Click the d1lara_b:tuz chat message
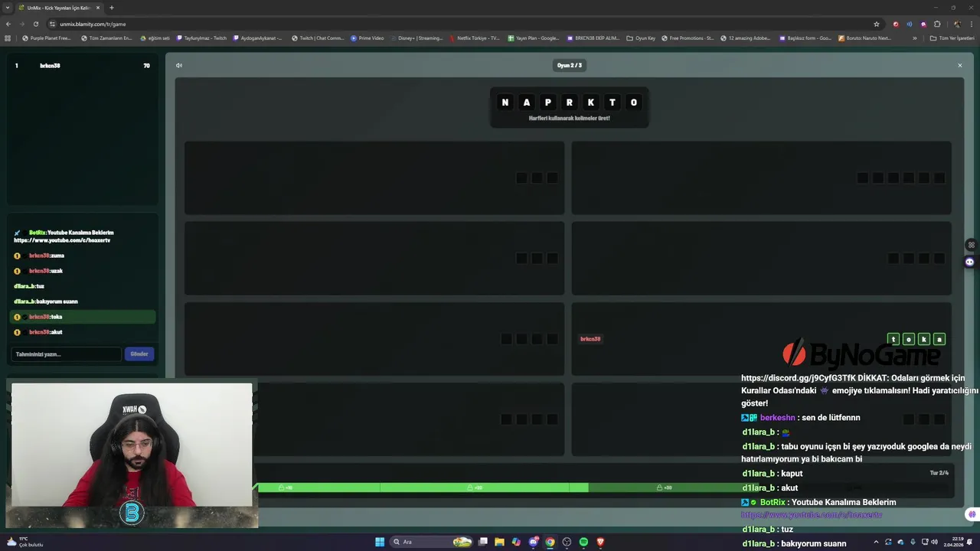980x551 pixels. [x=82, y=286]
